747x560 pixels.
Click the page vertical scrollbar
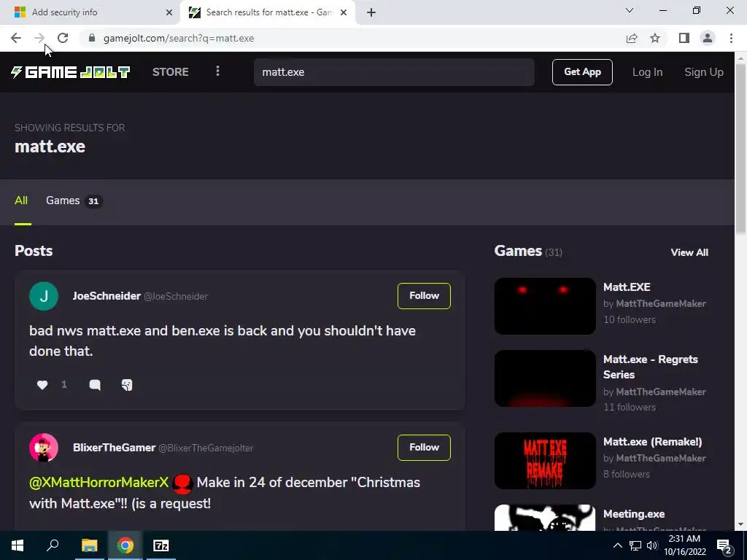[x=740, y=148]
